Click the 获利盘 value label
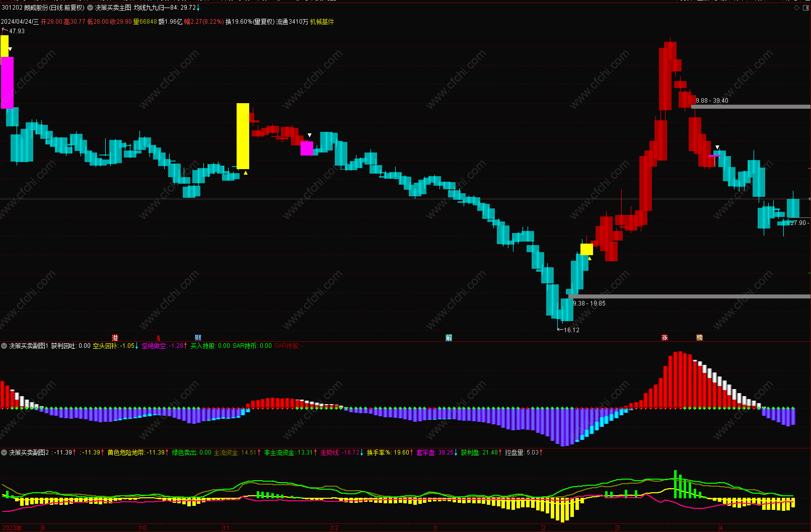 coord(482,452)
